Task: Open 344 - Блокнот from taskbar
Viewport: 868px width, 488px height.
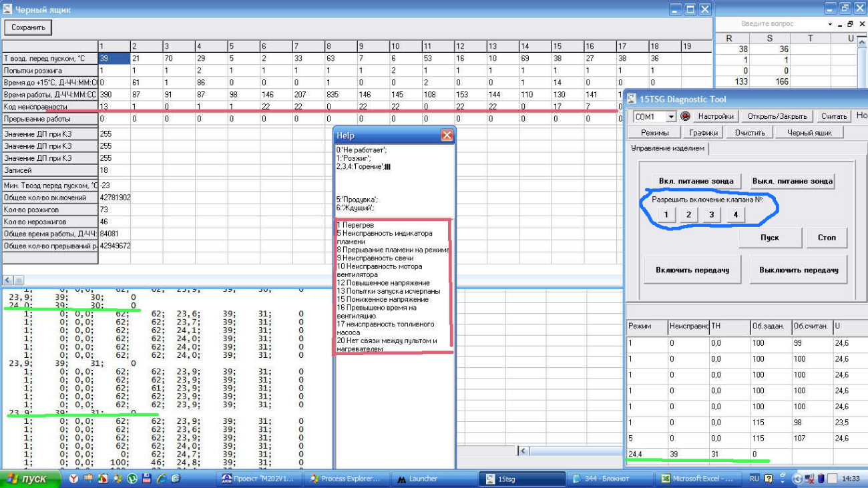Action: pos(609,479)
